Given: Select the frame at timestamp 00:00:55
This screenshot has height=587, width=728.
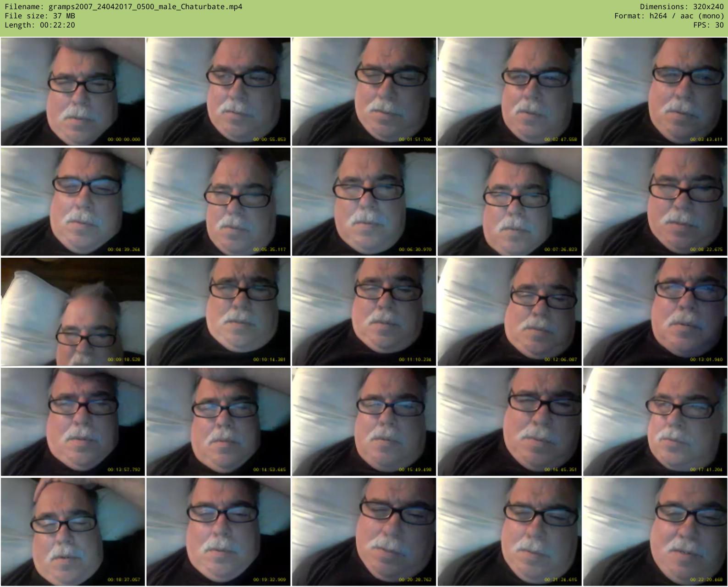Looking at the screenshot, I should click(218, 92).
